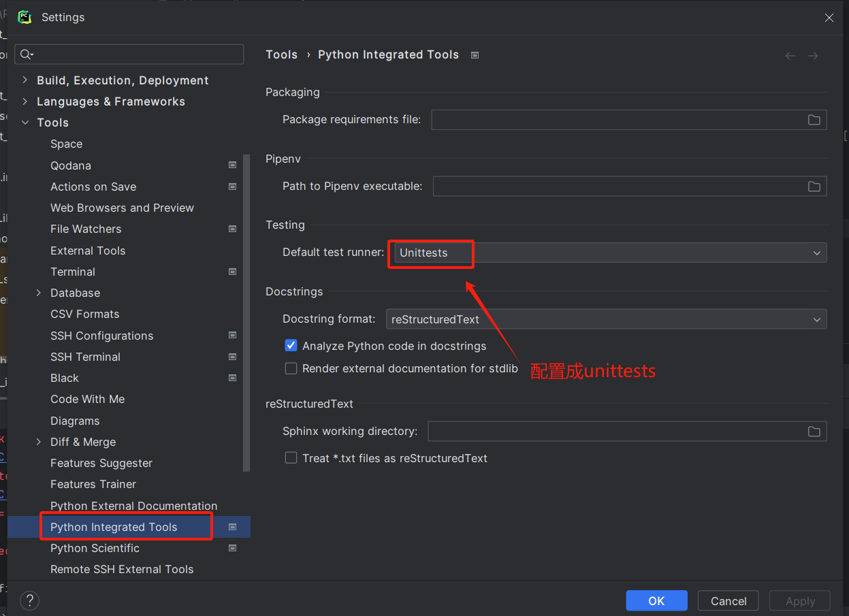Expand the Build, Execution, Deployment section
The width and height of the screenshot is (849, 616).
pos(25,80)
